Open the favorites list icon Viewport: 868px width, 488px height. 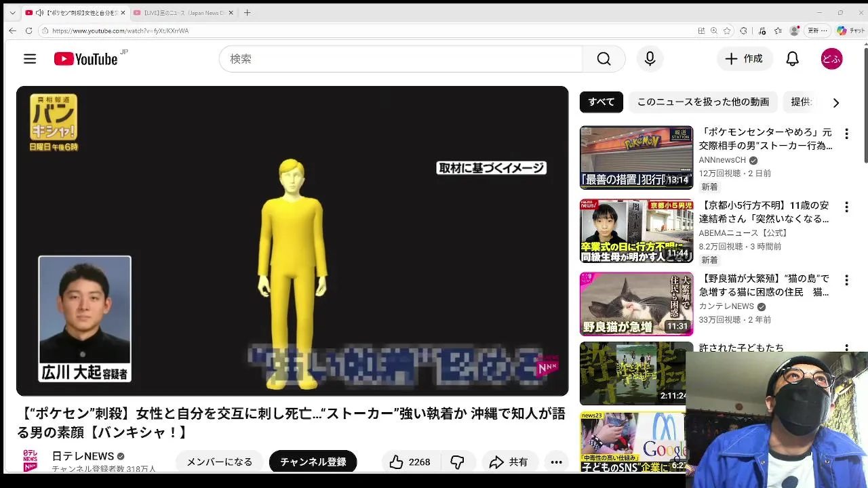coord(778,30)
